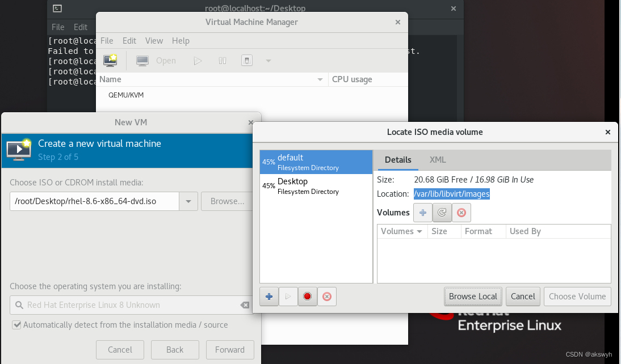This screenshot has height=364, width=621.
Task: Start the selected storage pool
Action: point(288,297)
